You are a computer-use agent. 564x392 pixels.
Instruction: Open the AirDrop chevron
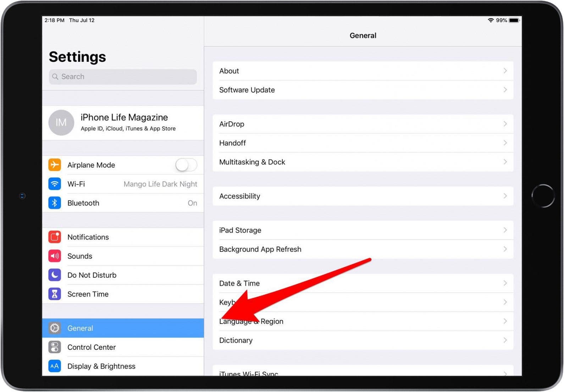coord(505,124)
